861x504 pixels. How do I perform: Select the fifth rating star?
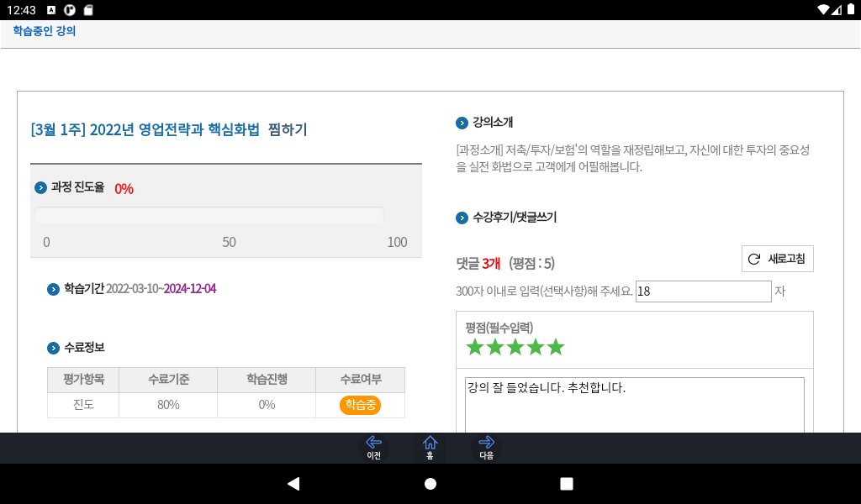(x=556, y=347)
